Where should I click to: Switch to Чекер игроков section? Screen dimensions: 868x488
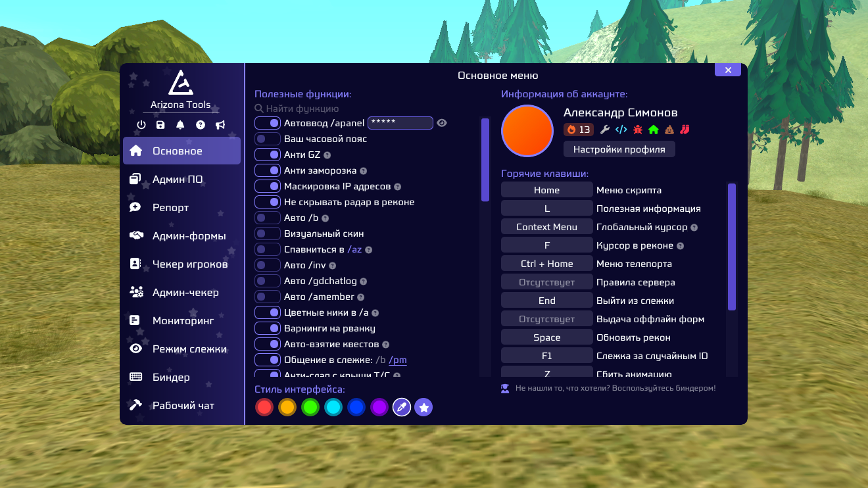(181, 264)
